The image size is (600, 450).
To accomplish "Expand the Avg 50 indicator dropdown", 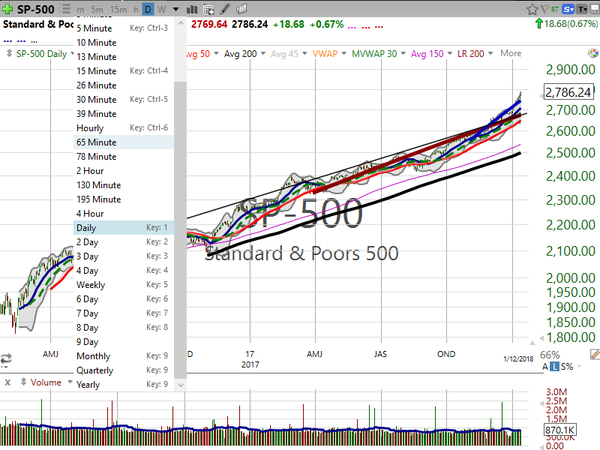I will point(216,54).
